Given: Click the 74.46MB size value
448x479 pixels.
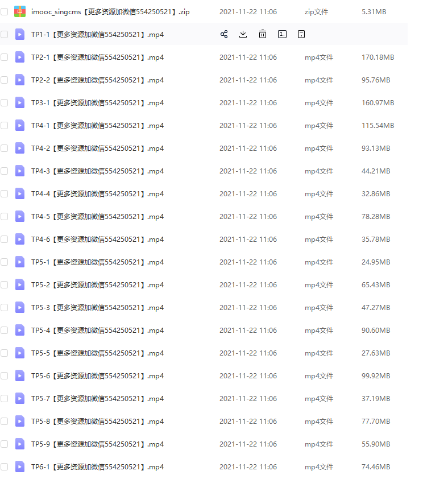Looking at the screenshot, I should point(376,467).
